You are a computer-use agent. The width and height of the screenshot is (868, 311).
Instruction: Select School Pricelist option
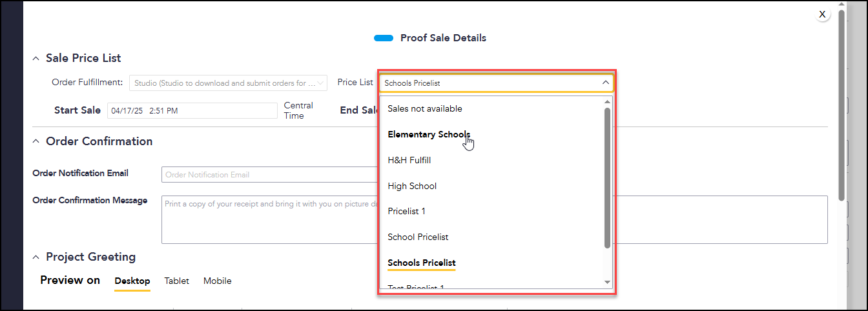[x=418, y=237]
